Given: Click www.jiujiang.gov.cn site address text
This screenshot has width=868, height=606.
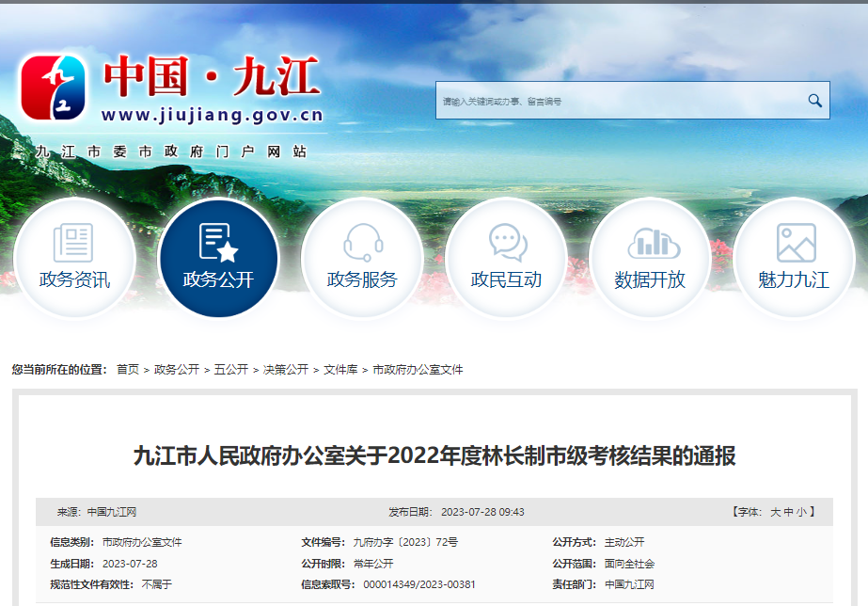Looking at the screenshot, I should pos(212,115).
